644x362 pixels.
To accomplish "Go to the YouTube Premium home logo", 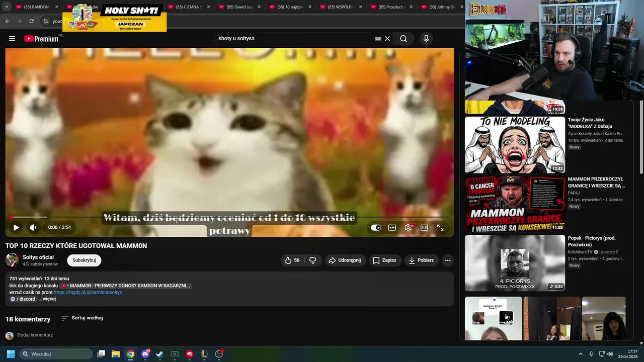I will pyautogui.click(x=42, y=39).
